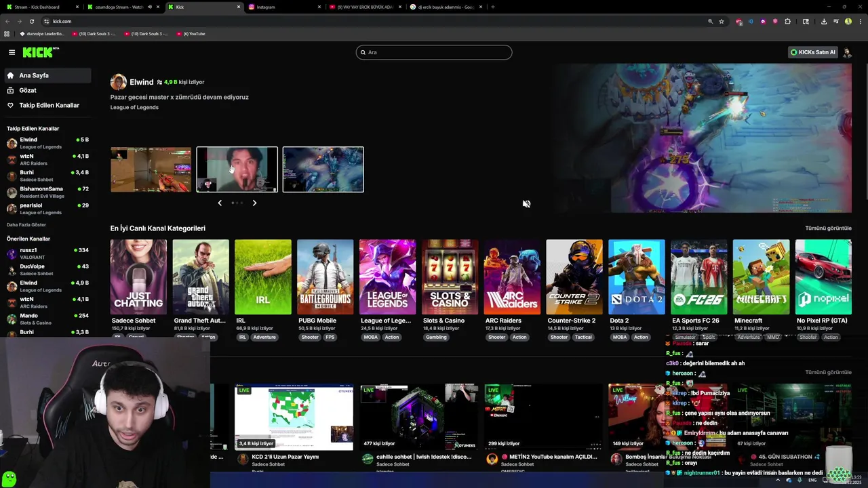The width and height of the screenshot is (868, 488).
Task: Open BishamonnSama channel in sidebar
Action: [x=47, y=192]
